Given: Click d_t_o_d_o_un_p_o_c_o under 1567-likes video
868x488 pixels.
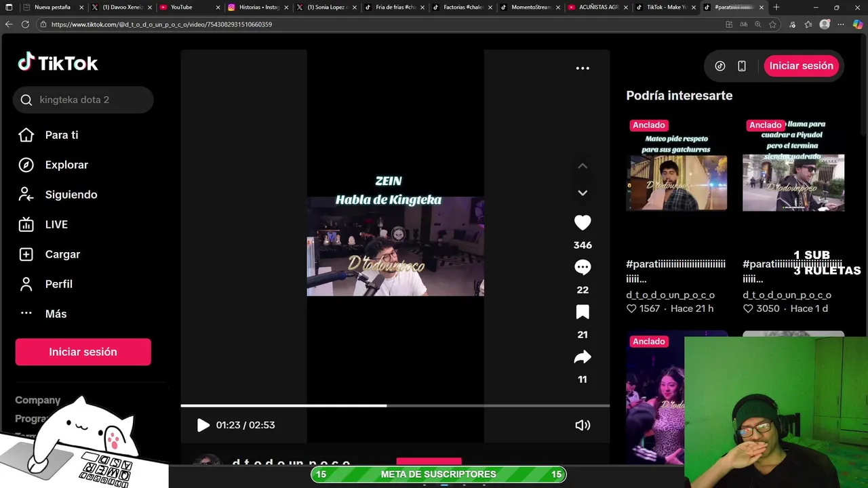Looking at the screenshot, I should pos(671,295).
